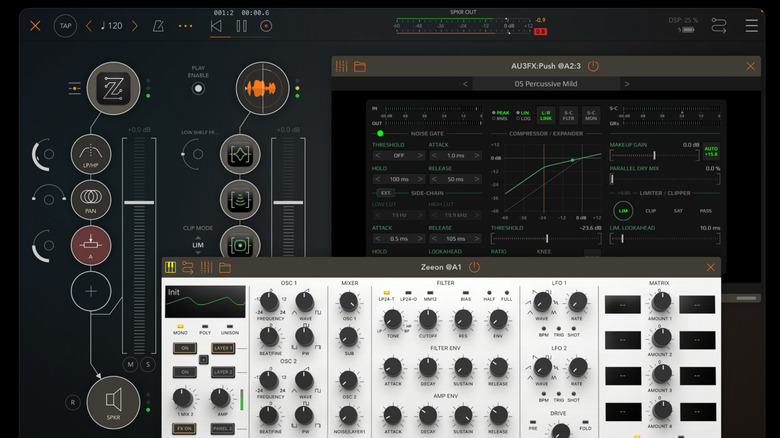Image resolution: width=780 pixels, height=438 pixels.
Task: Select next Push preset arrow
Action: click(x=627, y=84)
